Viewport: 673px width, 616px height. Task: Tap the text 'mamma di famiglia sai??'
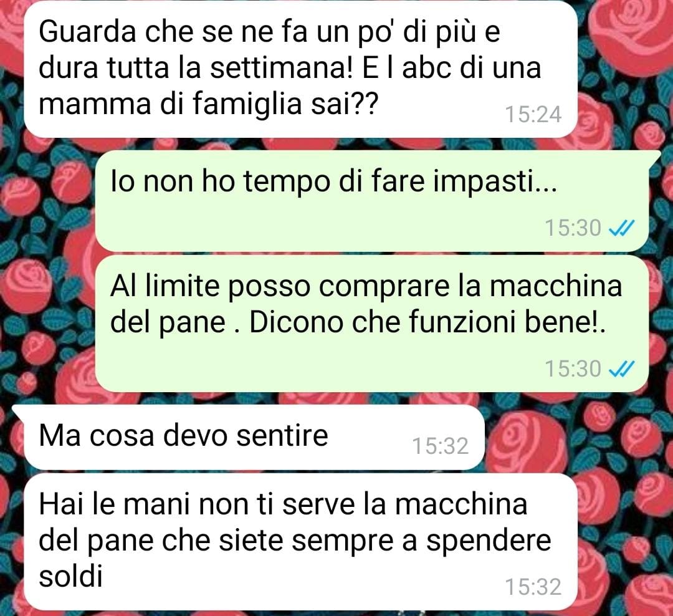pyautogui.click(x=208, y=105)
